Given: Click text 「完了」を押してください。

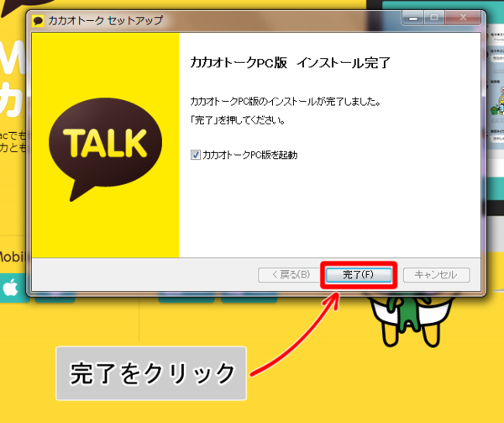Looking at the screenshot, I should [x=238, y=120].
